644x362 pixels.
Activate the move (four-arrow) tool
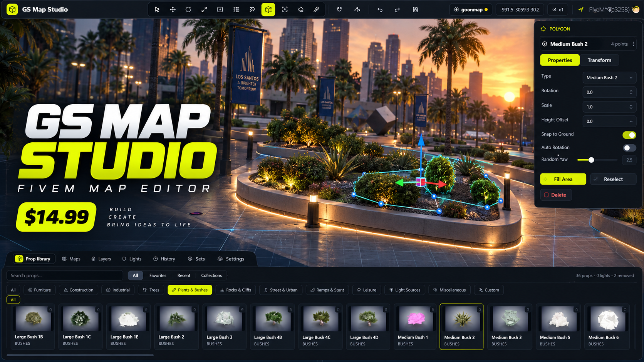(173, 10)
